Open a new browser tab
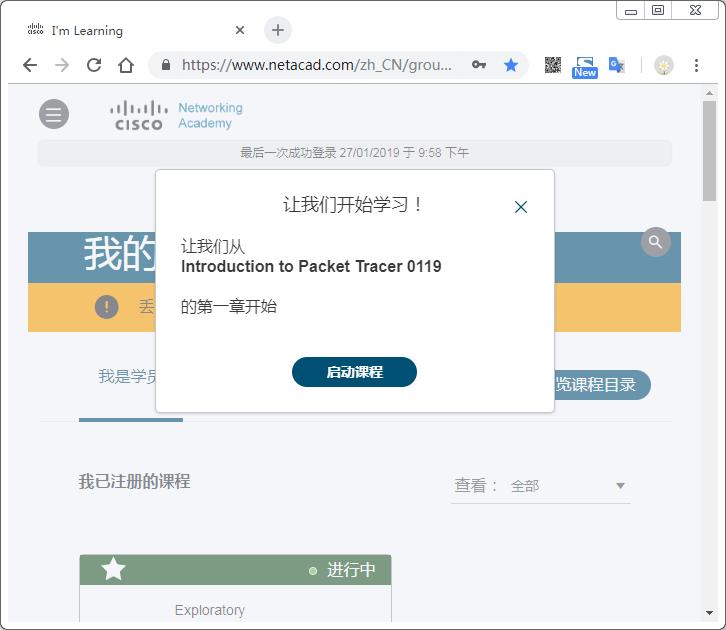This screenshot has width=726, height=630. 278,30
